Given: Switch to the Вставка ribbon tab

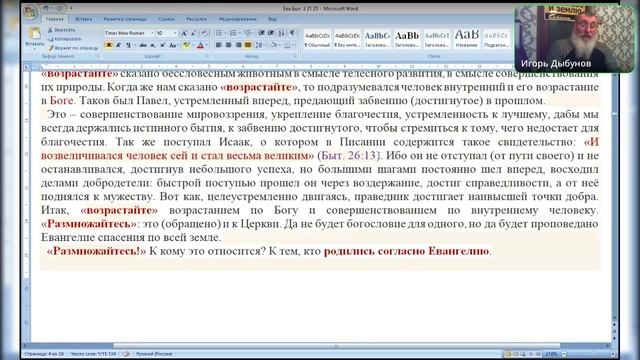Looking at the screenshot, I should click(84, 19).
